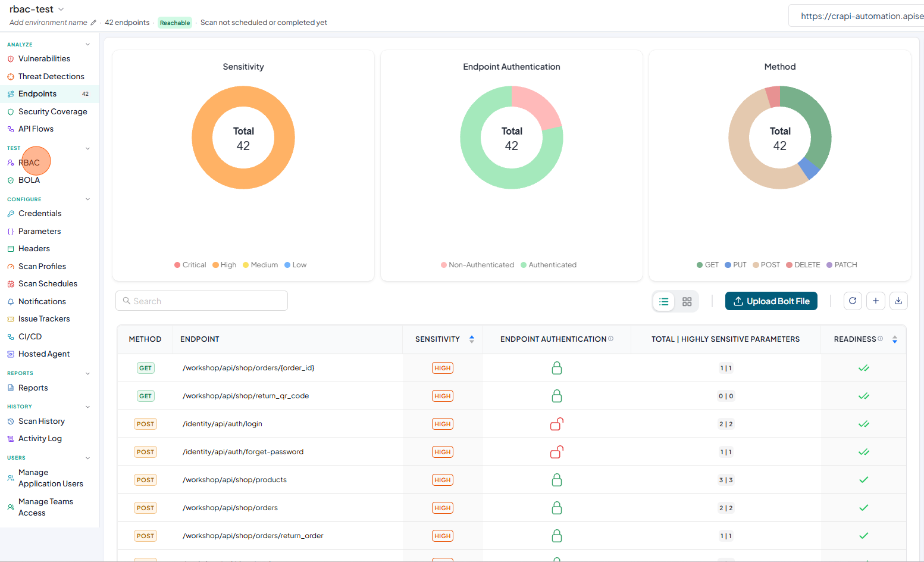Click the Notifications bell icon
924x562 pixels.
[x=11, y=302]
